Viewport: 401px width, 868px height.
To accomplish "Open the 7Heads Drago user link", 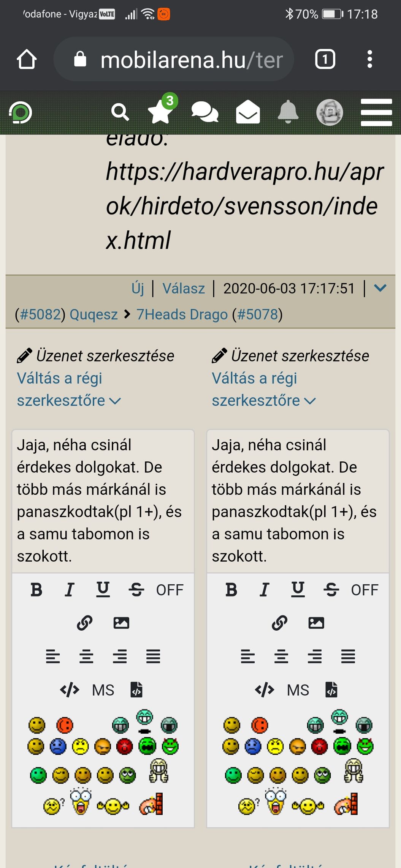I will (182, 314).
